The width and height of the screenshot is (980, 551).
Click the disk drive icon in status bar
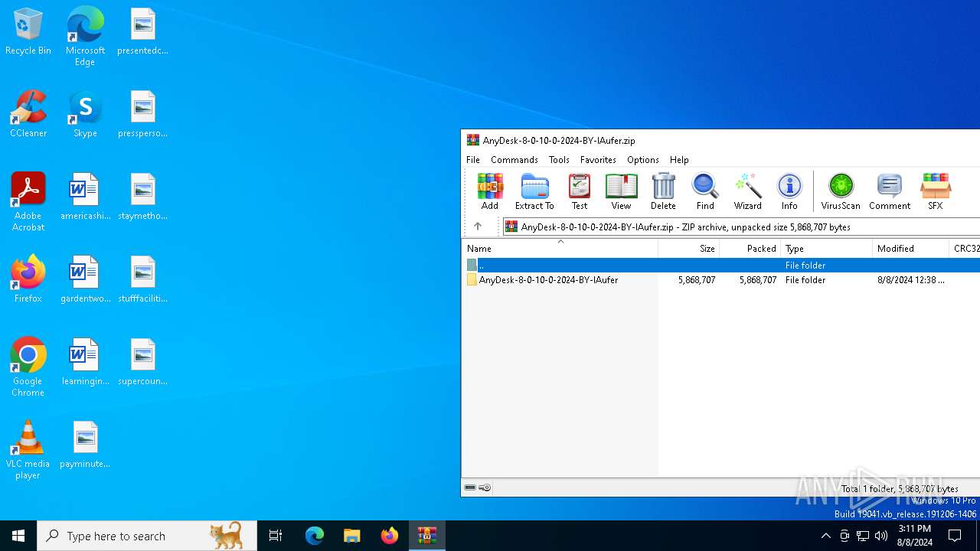(470, 487)
